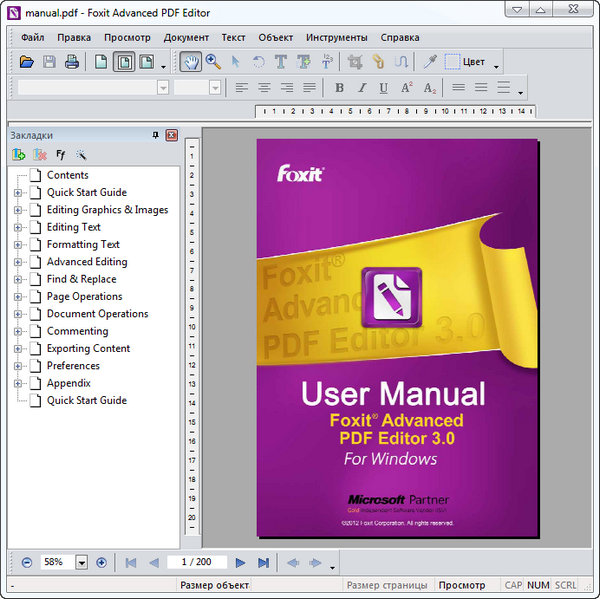Activate the Zoom magnifier tool
The image size is (600, 599).
click(x=213, y=62)
